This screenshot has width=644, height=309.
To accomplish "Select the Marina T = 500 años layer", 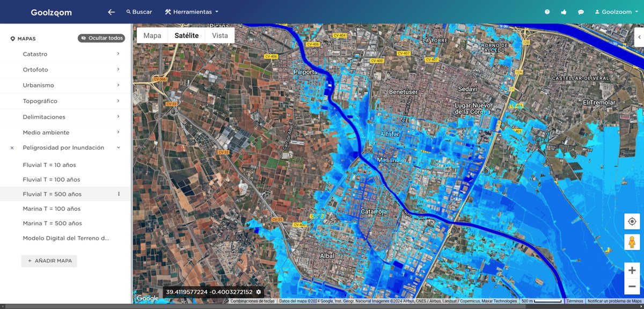I will [52, 223].
